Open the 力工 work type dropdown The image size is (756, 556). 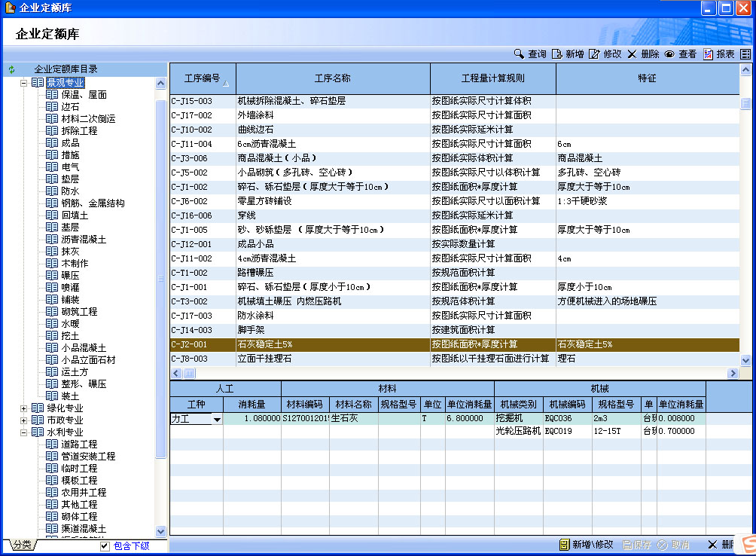tap(217, 420)
